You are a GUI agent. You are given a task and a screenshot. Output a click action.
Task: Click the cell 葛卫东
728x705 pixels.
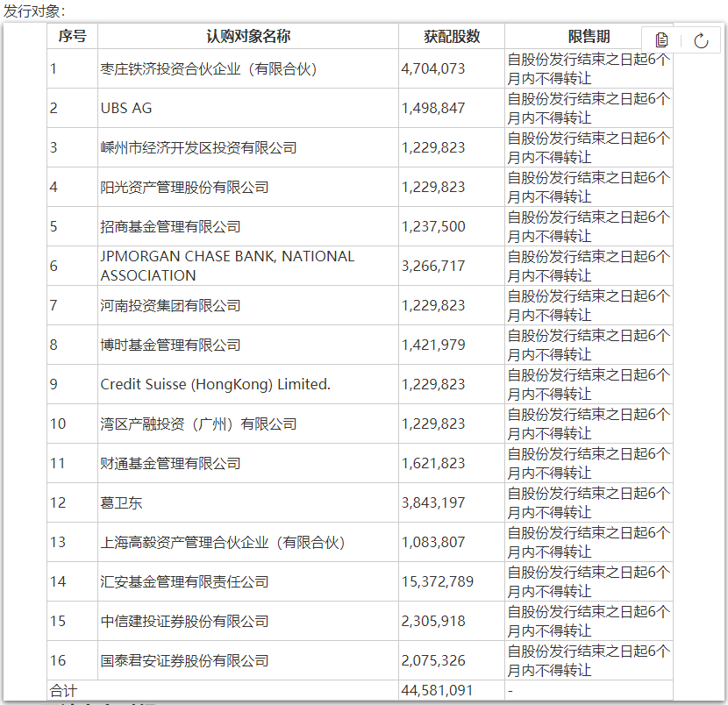(x=248, y=502)
